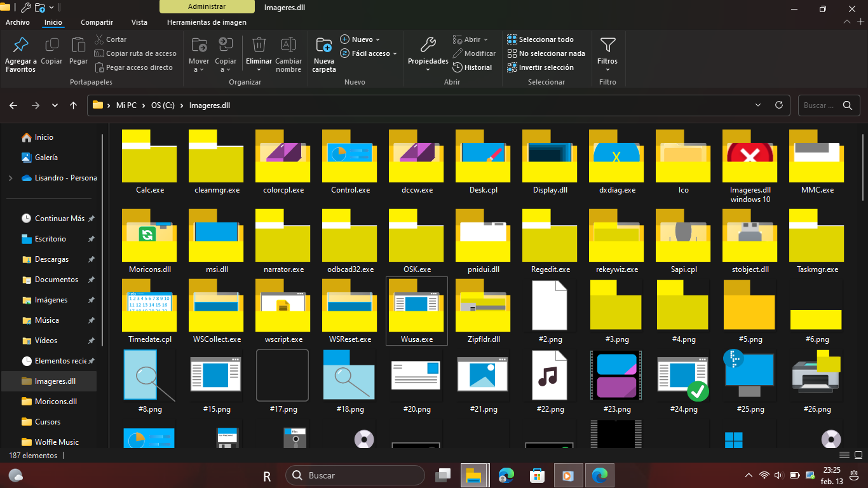Collapse the ribbon with the chevron
This screenshot has width=868, height=488.
[x=847, y=22]
